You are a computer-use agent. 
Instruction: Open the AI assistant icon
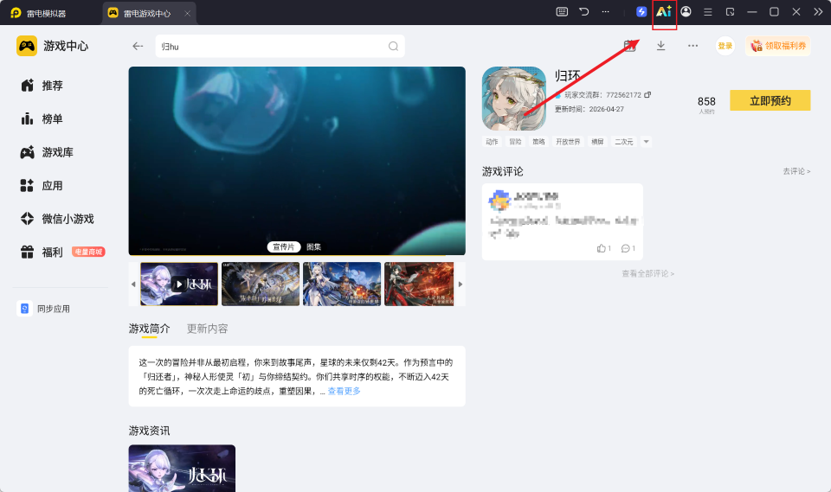coord(664,12)
